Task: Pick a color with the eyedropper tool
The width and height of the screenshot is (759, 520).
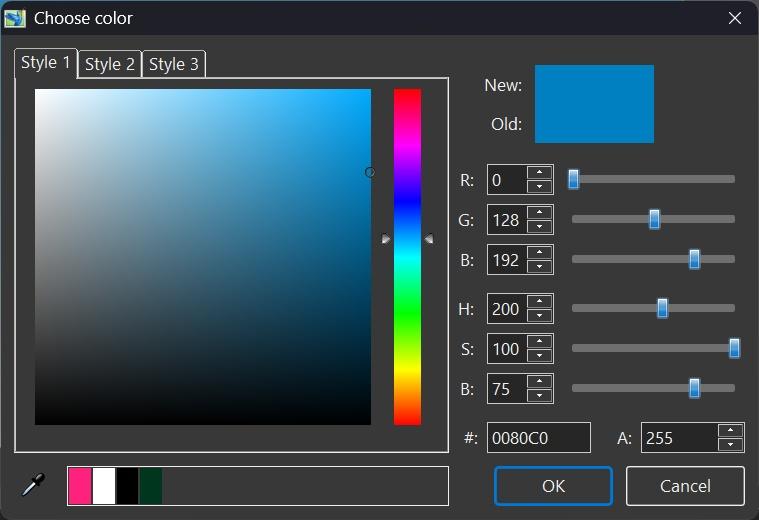Action: point(34,486)
